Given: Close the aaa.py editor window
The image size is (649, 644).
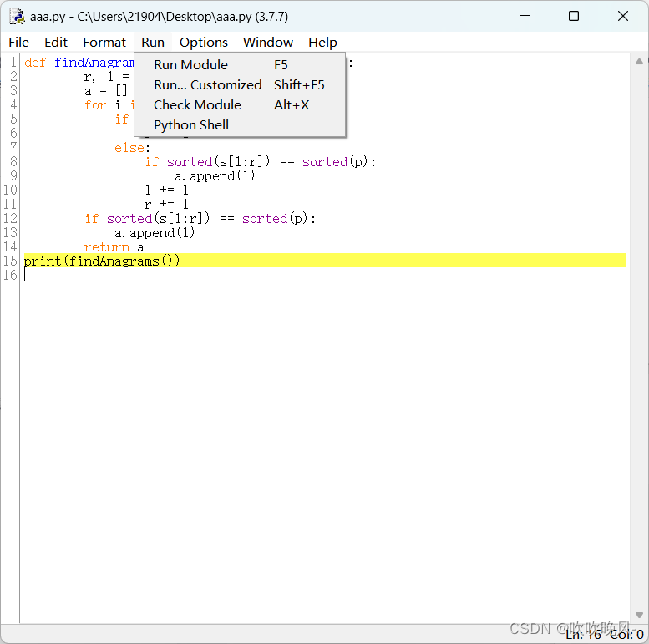Looking at the screenshot, I should 623,16.
